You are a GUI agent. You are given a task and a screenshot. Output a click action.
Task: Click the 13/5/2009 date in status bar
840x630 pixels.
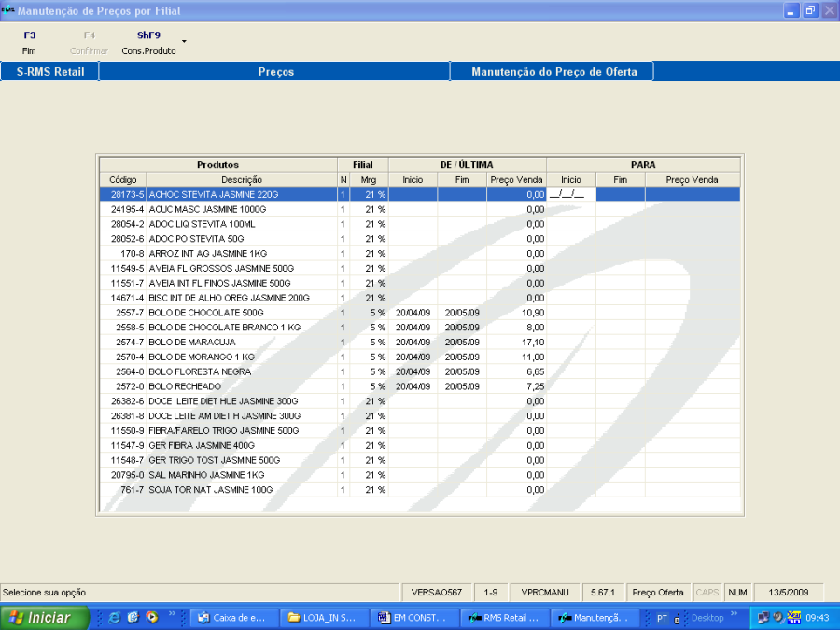click(x=788, y=593)
